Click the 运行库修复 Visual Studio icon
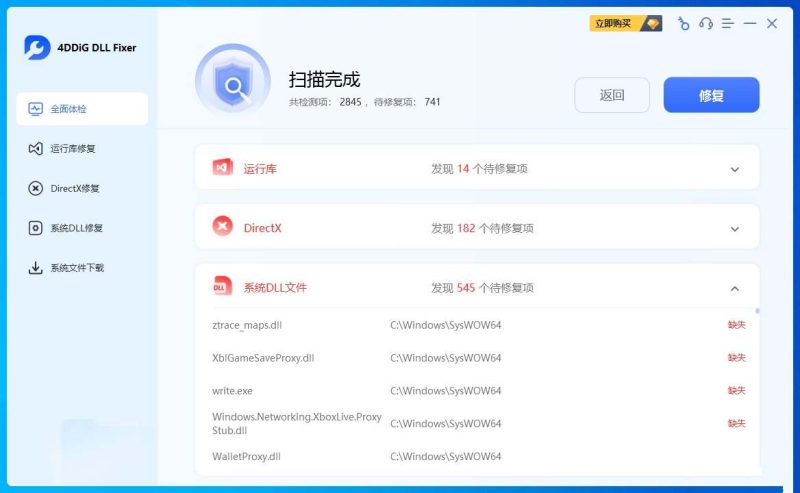The width and height of the screenshot is (800, 493). tap(35, 149)
